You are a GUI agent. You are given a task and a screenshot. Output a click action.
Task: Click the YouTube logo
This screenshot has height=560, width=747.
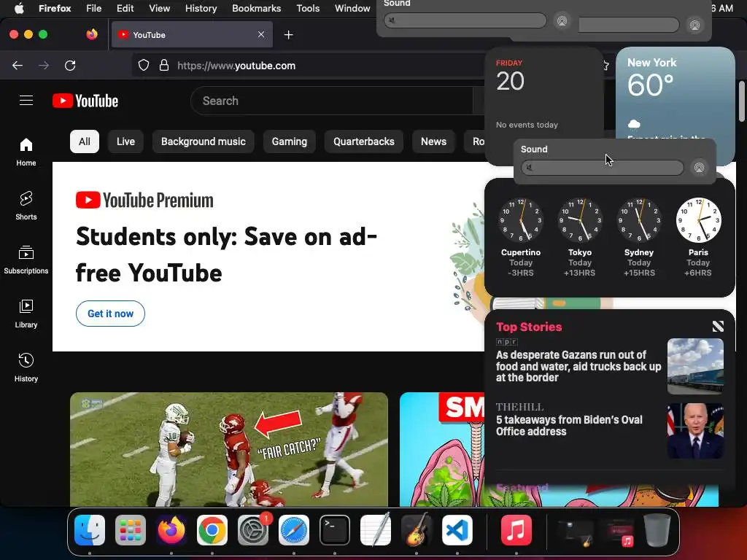(85, 101)
